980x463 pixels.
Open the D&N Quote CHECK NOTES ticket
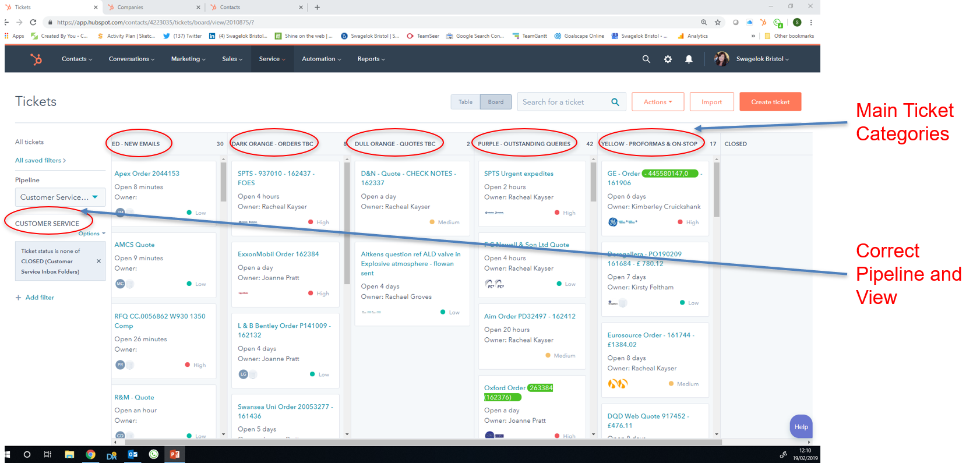pos(408,178)
